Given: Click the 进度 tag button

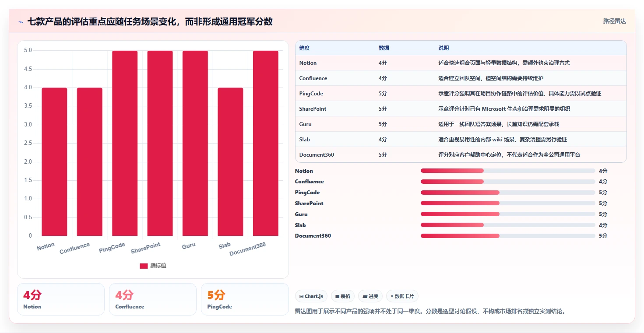Looking at the screenshot, I should 370,296.
